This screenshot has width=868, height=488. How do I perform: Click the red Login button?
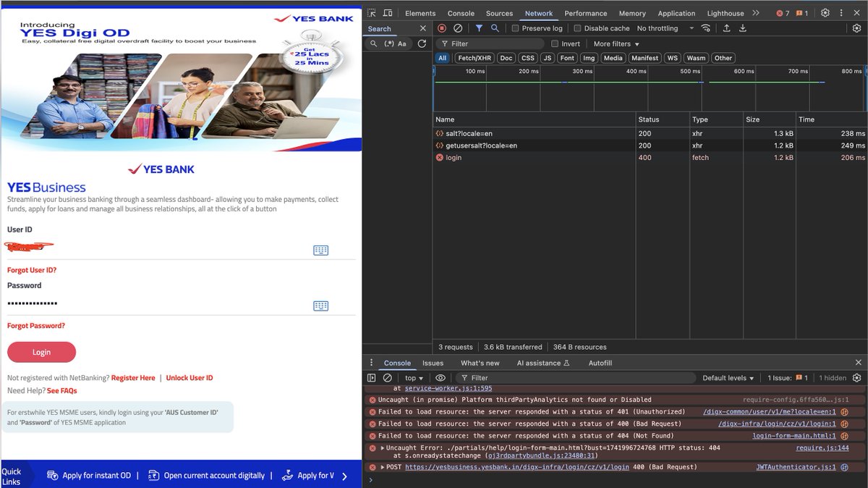pos(41,352)
